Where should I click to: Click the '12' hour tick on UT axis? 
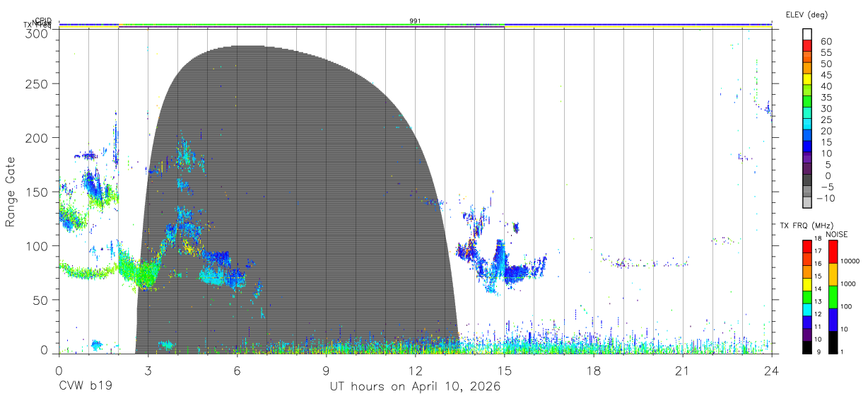[x=416, y=370]
